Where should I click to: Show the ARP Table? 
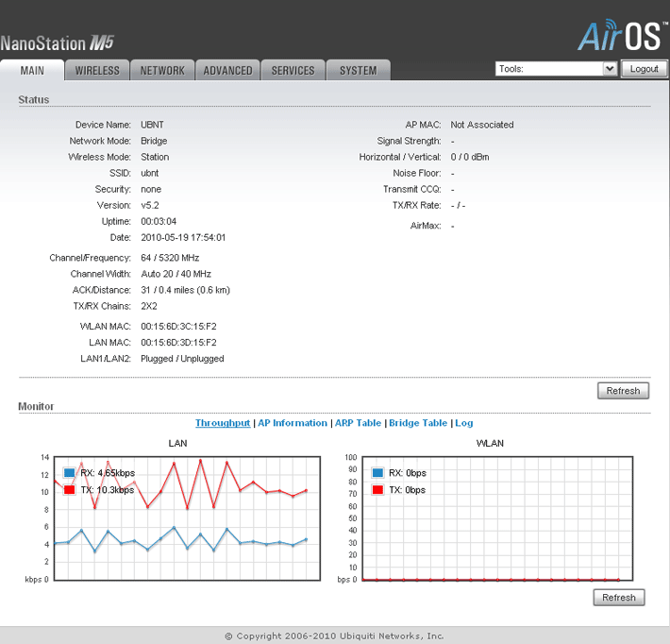click(x=358, y=423)
